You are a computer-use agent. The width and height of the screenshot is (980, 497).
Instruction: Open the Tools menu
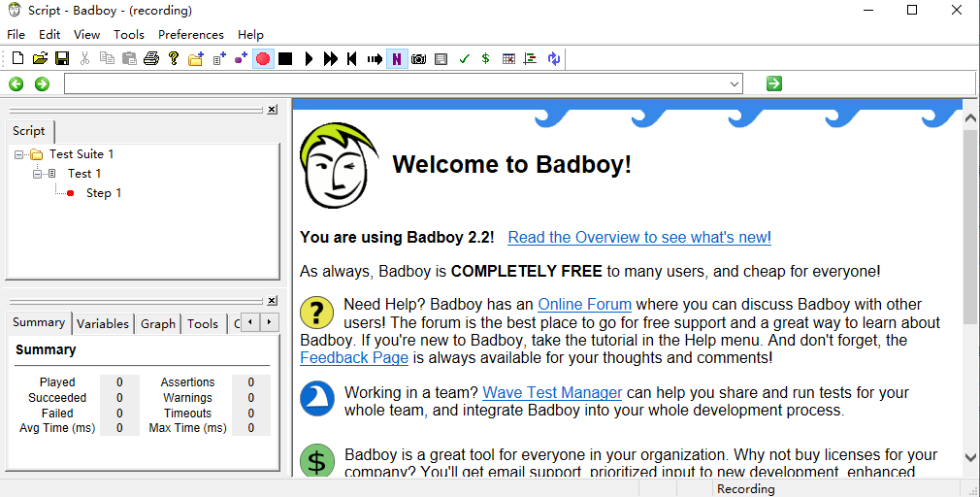coord(129,34)
